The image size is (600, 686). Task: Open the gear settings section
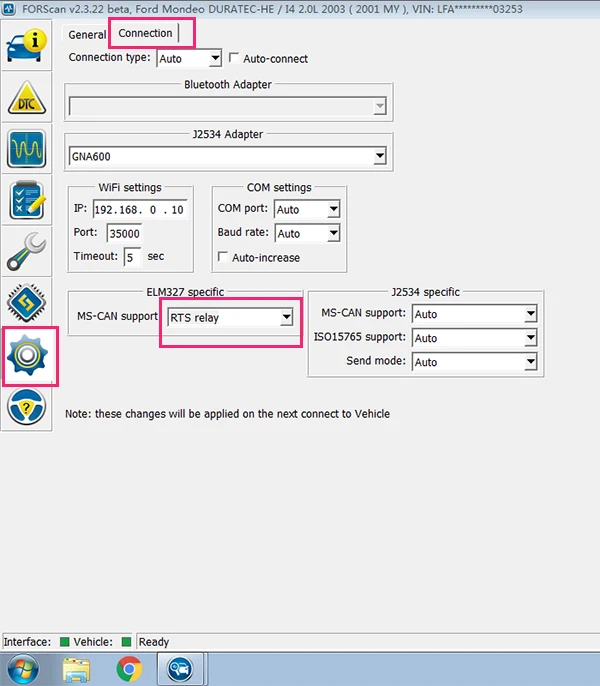pos(27,356)
